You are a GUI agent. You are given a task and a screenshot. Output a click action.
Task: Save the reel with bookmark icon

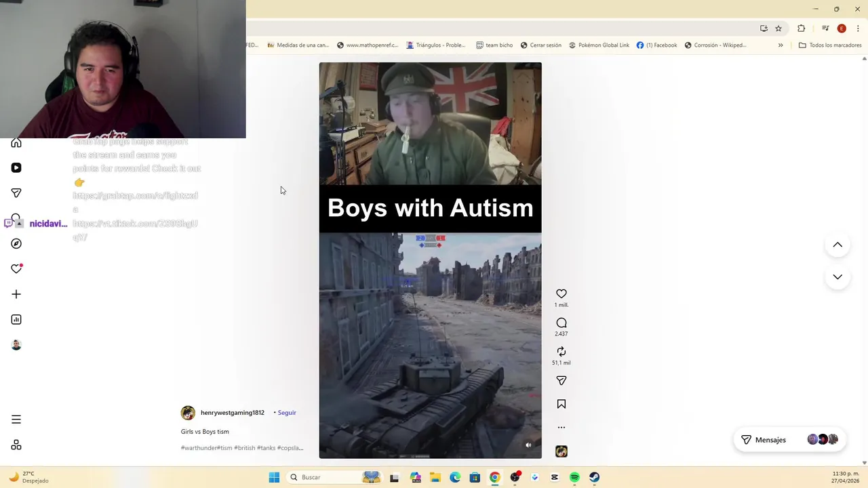561,404
